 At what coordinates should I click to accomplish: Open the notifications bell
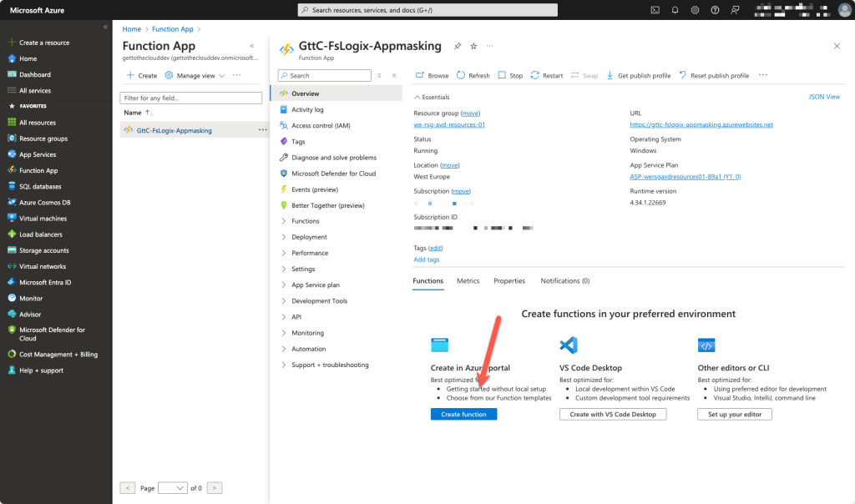pos(675,10)
